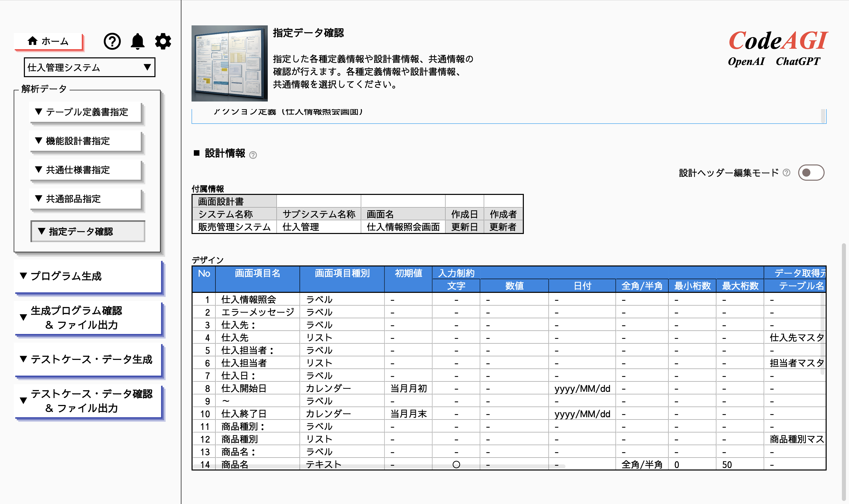The height and width of the screenshot is (504, 849).
Task: Click the design document thumbnail image
Action: [x=229, y=63]
